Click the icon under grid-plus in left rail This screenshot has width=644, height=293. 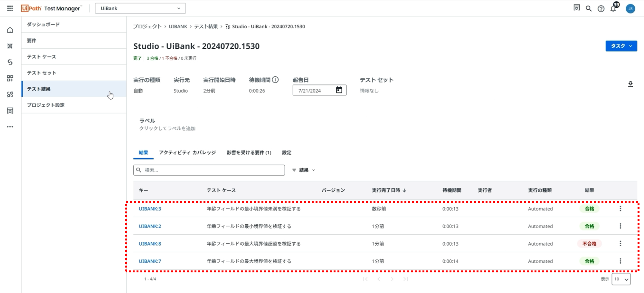pos(10,94)
